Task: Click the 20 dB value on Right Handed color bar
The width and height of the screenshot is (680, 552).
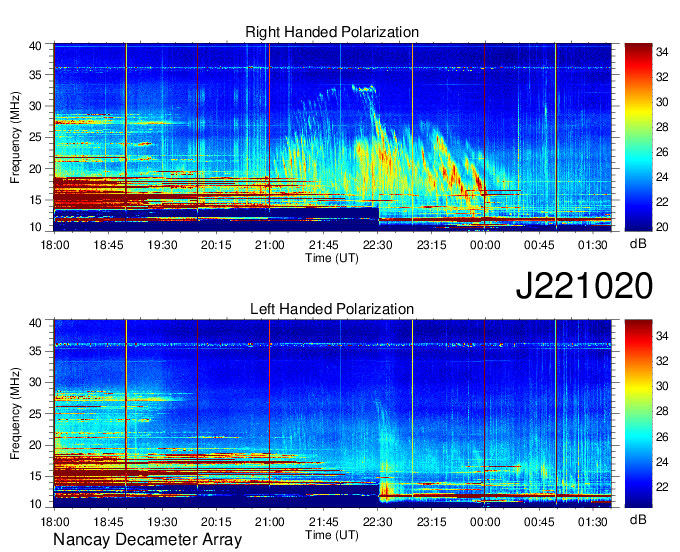Action: tap(662, 227)
